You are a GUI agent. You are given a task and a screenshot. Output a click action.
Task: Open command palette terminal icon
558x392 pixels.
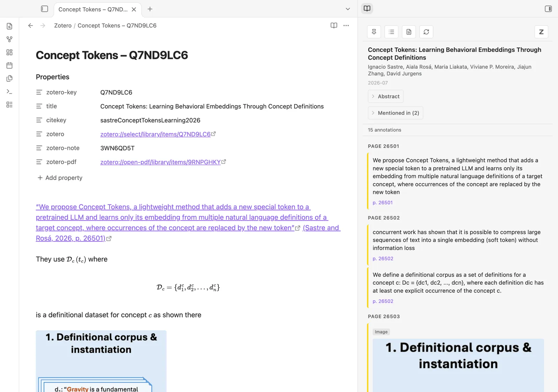pos(9,92)
